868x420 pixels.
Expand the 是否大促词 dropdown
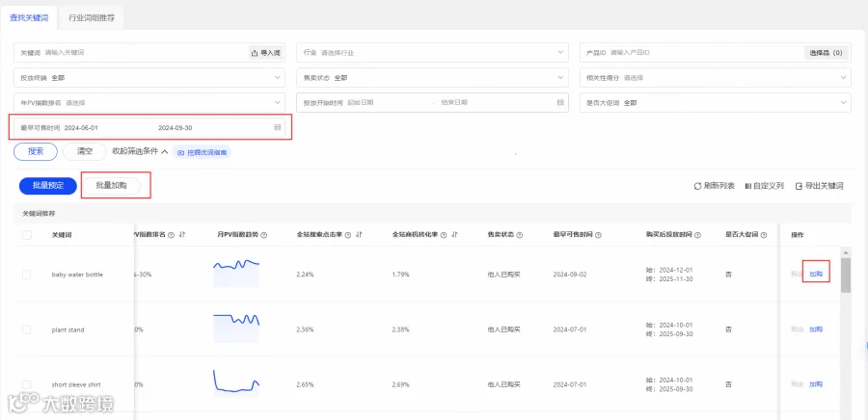click(716, 103)
